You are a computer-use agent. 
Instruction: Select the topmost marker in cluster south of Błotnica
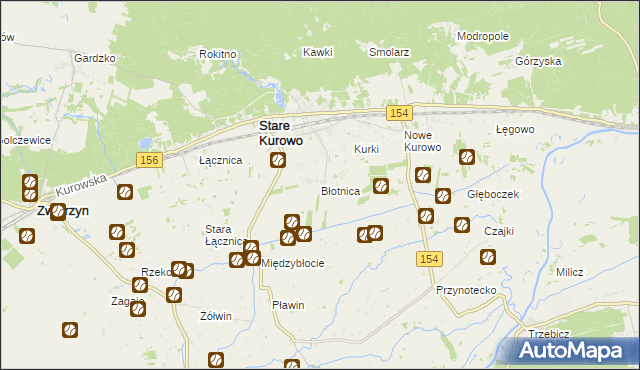(292, 222)
